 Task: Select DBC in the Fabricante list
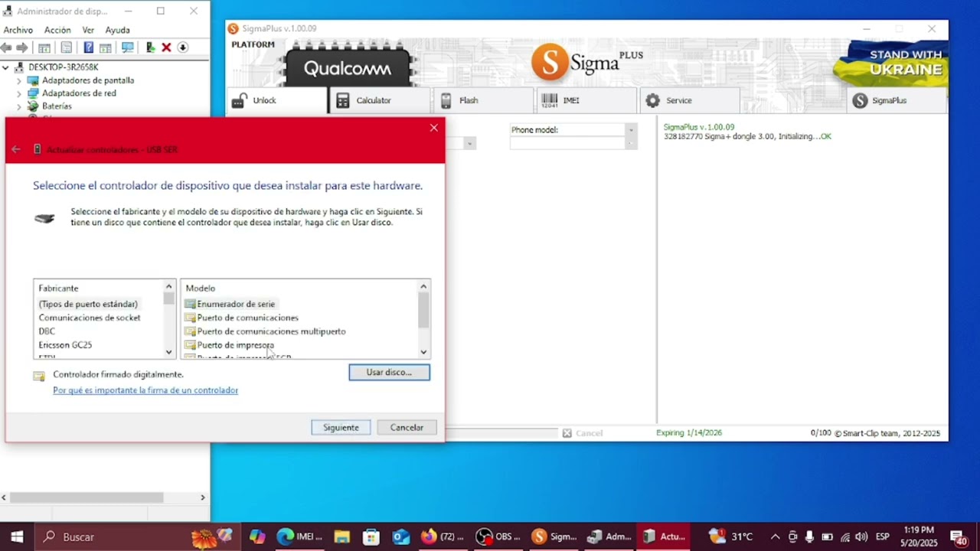[x=47, y=331]
